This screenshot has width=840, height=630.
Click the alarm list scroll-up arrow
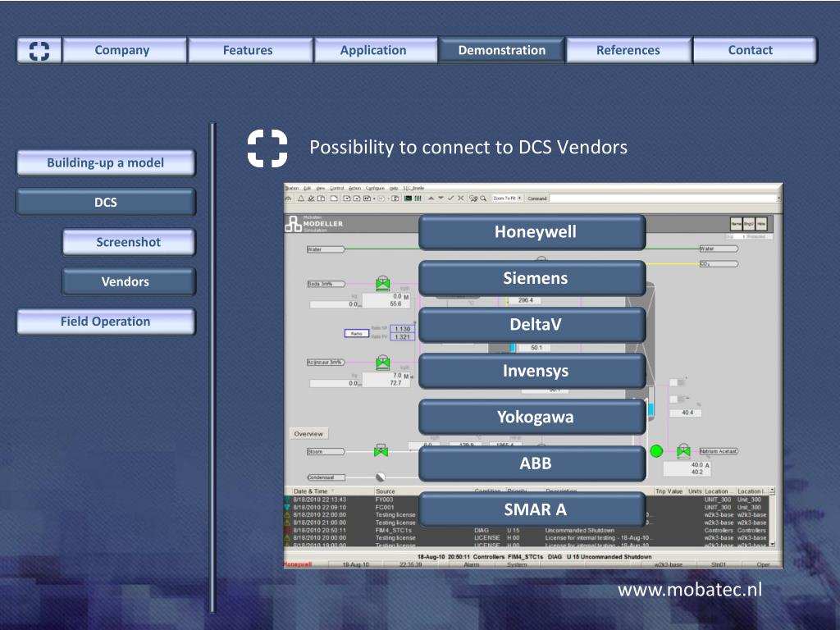click(772, 491)
